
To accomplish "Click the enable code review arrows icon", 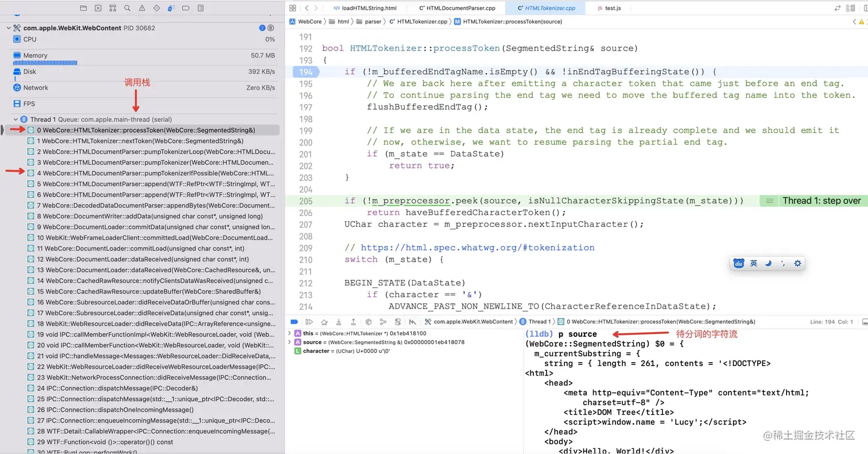I will (836, 8).
